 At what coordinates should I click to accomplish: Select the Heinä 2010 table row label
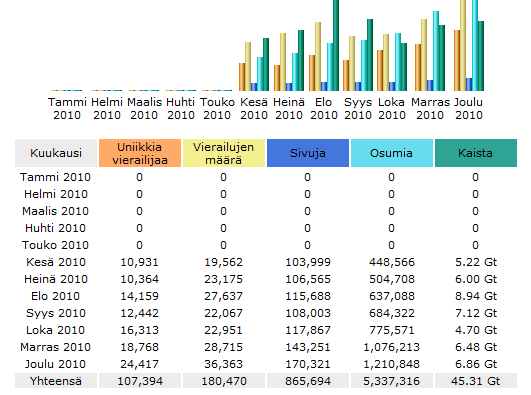tap(56, 279)
